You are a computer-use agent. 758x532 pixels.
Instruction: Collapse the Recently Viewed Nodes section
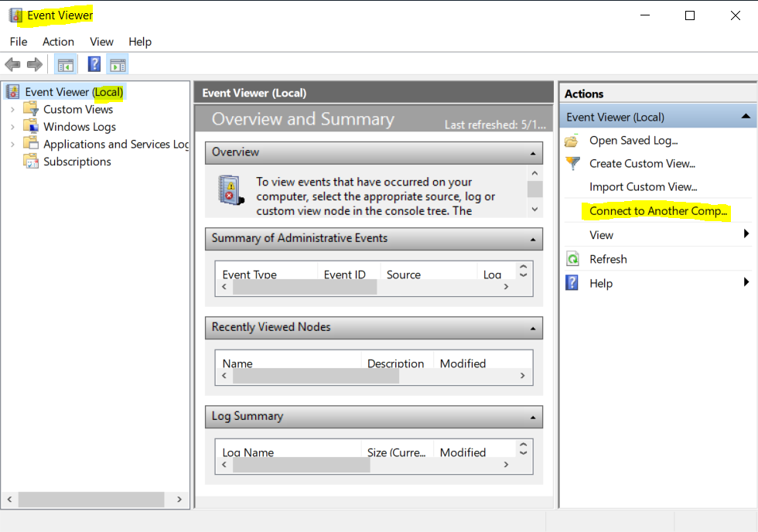coord(533,329)
